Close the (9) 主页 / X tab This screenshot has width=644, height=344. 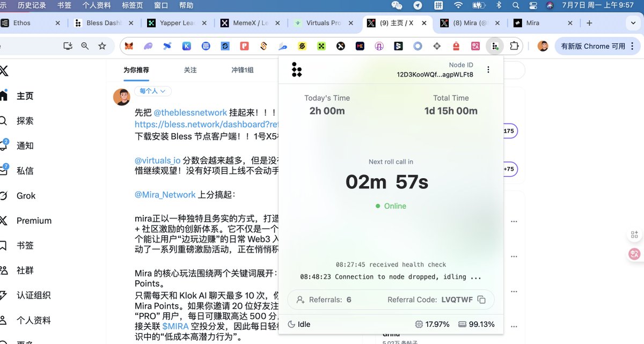tap(423, 23)
